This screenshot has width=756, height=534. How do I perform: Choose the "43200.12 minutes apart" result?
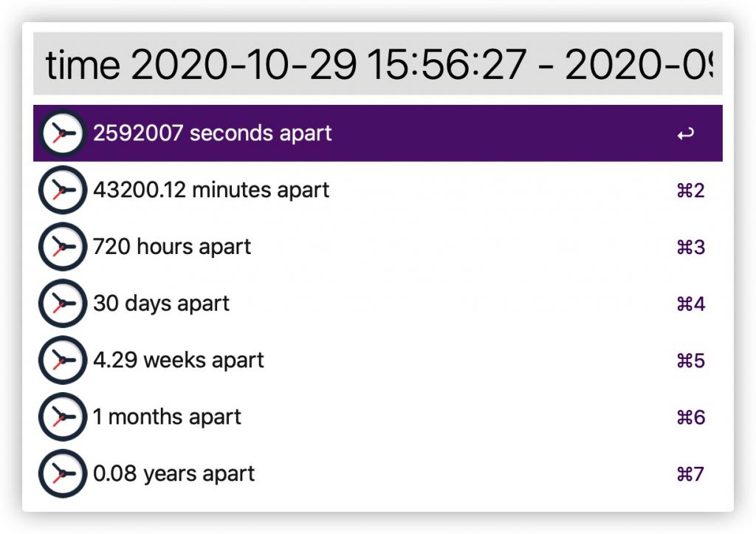[211, 191]
